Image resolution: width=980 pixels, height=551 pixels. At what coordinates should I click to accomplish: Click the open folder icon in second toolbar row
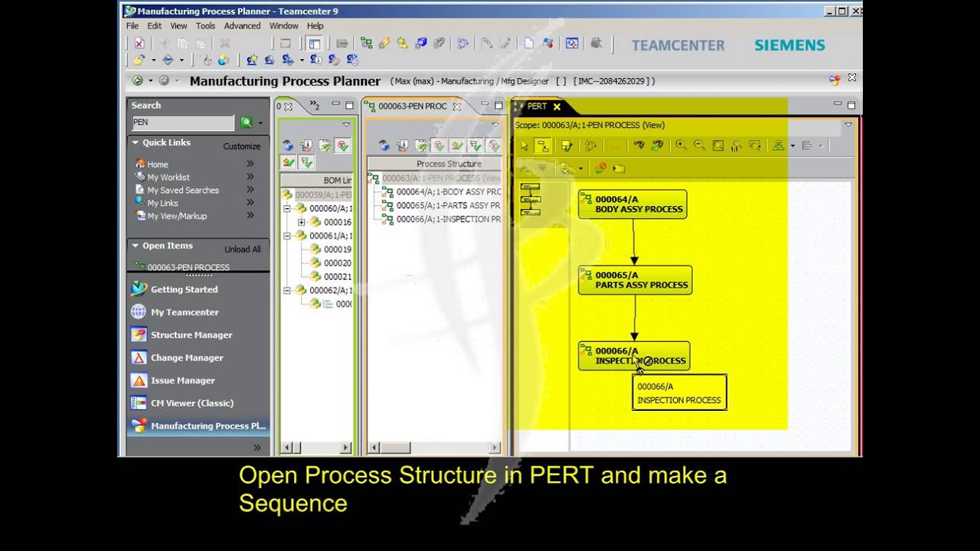pos(139,60)
